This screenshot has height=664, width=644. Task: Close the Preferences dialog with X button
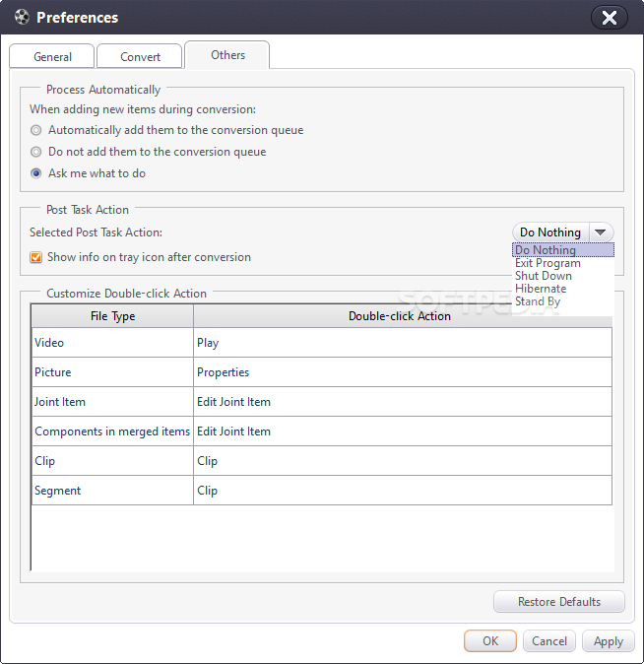[x=610, y=18]
